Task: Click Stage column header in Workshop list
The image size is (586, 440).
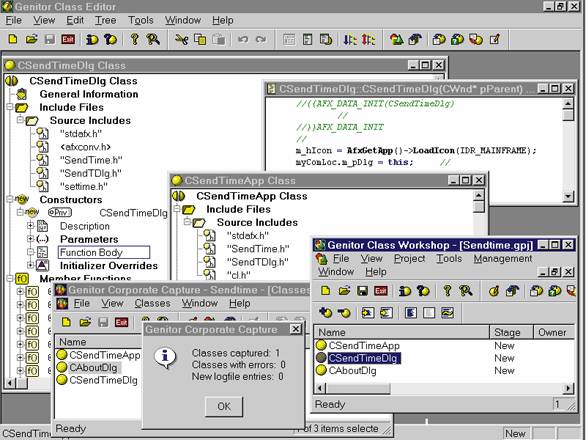Action: (511, 332)
